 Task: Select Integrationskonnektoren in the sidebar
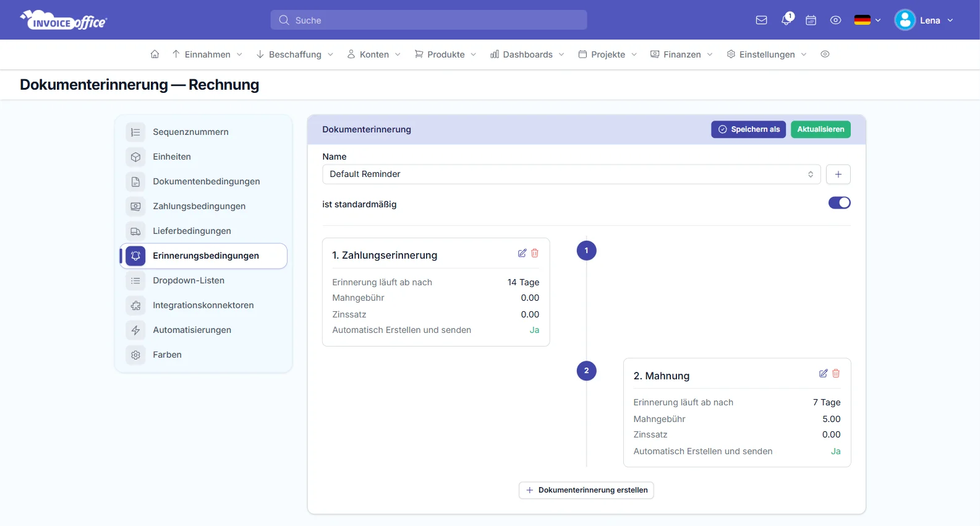[x=203, y=305]
